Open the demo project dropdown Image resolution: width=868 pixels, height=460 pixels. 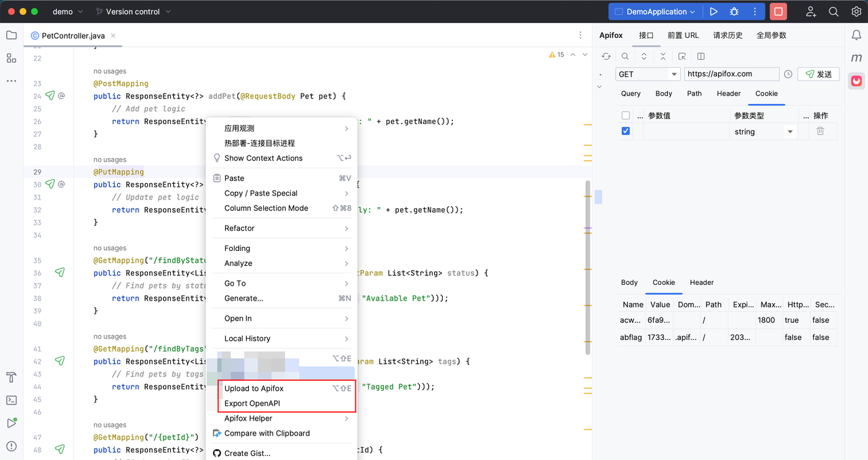[68, 12]
